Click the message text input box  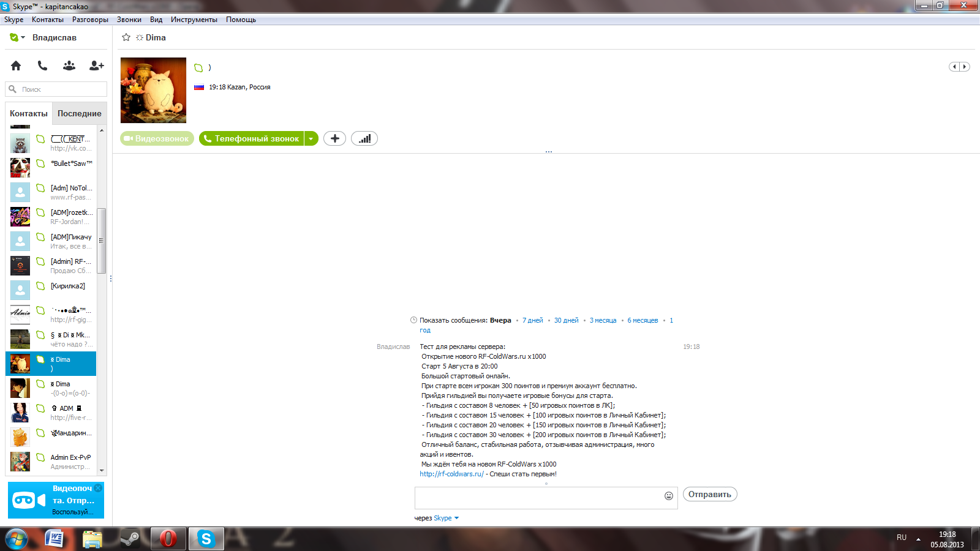pos(539,498)
